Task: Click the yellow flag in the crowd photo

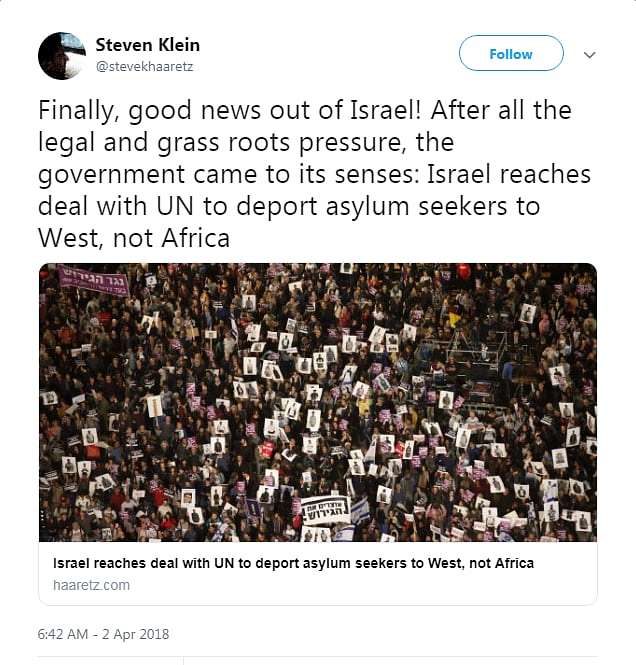Action: coord(454,320)
